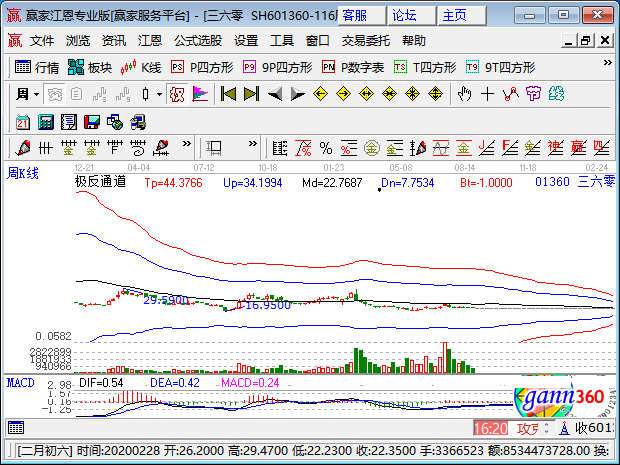Click the 主页 title bar button
The width and height of the screenshot is (620, 465).
click(x=461, y=15)
